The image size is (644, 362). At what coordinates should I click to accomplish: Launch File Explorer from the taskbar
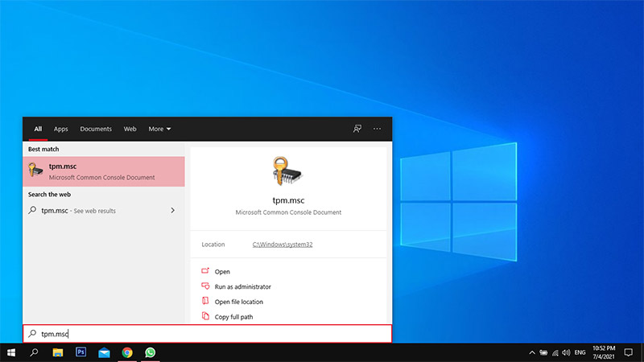(x=57, y=352)
